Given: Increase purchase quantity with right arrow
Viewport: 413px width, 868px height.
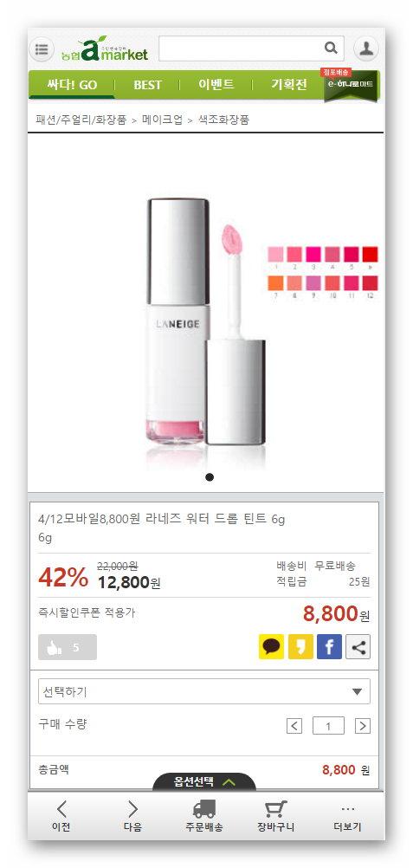Looking at the screenshot, I should coord(363,726).
